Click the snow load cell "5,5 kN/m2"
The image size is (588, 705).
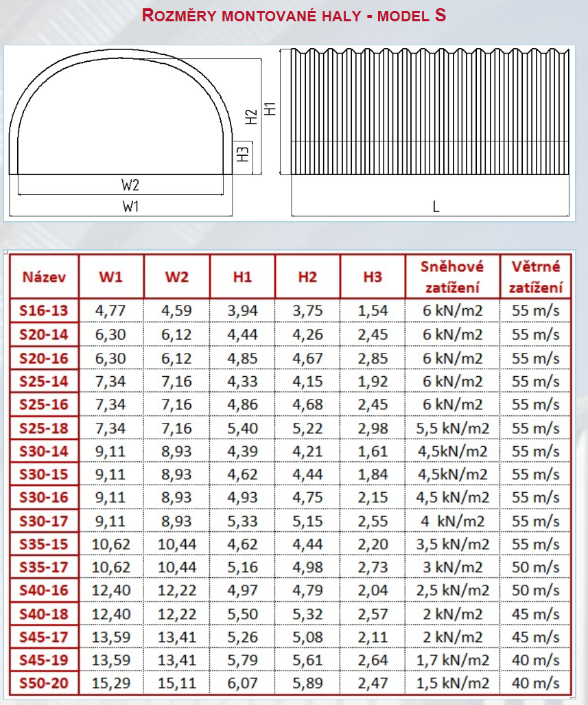[452, 428]
